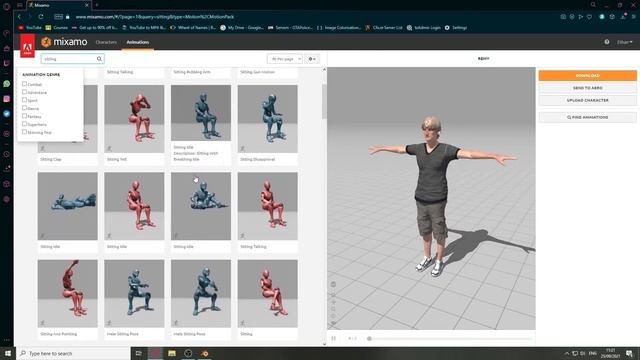Check the Sport genre checkbox
The width and height of the screenshot is (640, 360).
click(x=24, y=100)
